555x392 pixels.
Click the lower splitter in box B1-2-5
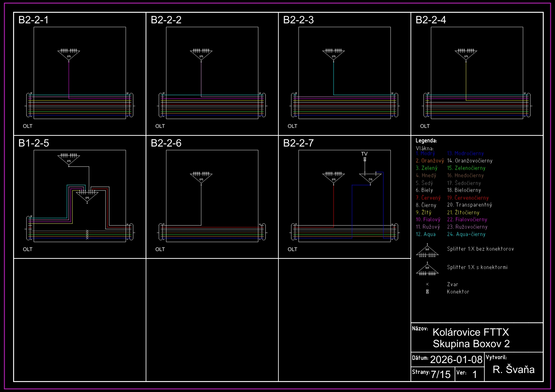[x=87, y=196]
